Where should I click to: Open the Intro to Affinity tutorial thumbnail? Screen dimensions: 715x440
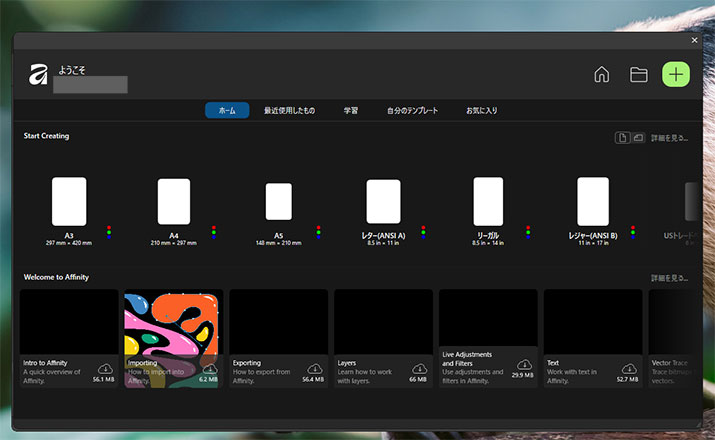(x=69, y=322)
